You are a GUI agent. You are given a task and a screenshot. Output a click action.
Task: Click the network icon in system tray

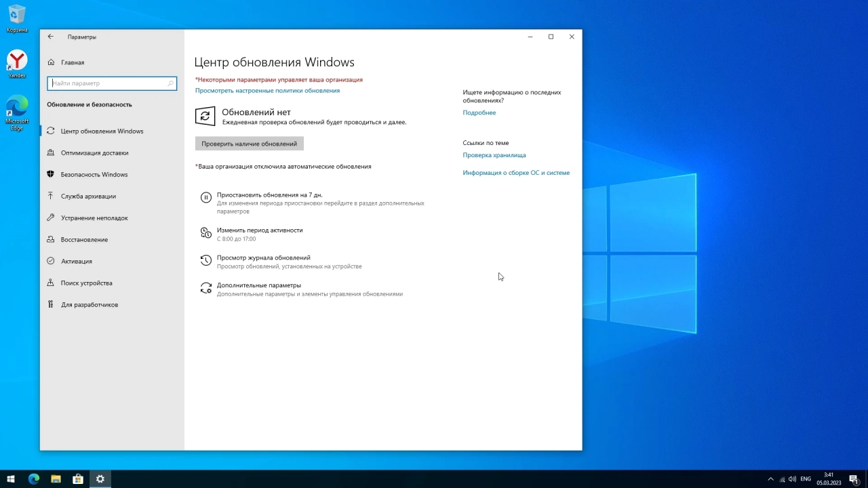(782, 479)
